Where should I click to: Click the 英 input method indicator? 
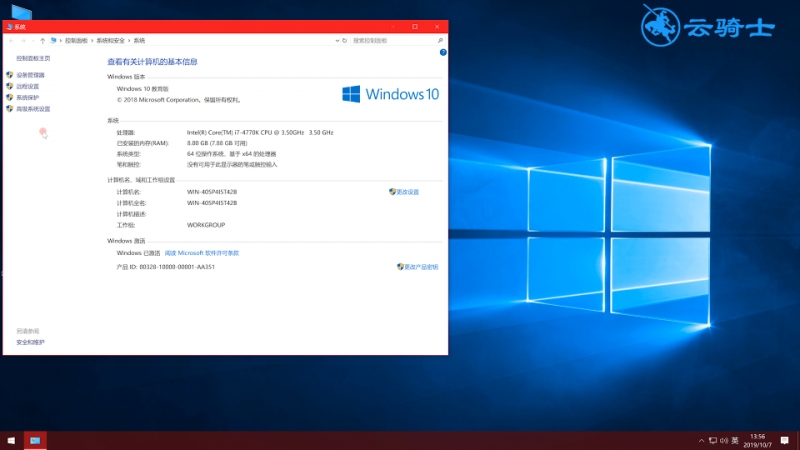tap(735, 440)
